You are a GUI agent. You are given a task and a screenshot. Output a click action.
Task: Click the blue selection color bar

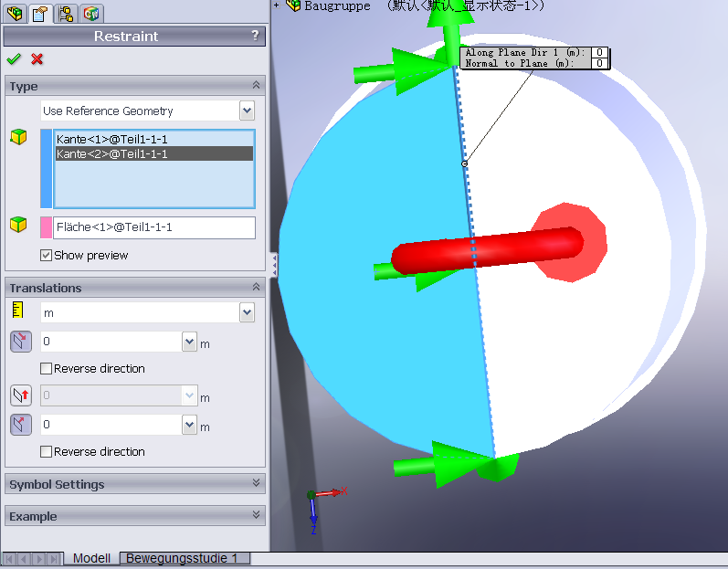tap(46, 168)
